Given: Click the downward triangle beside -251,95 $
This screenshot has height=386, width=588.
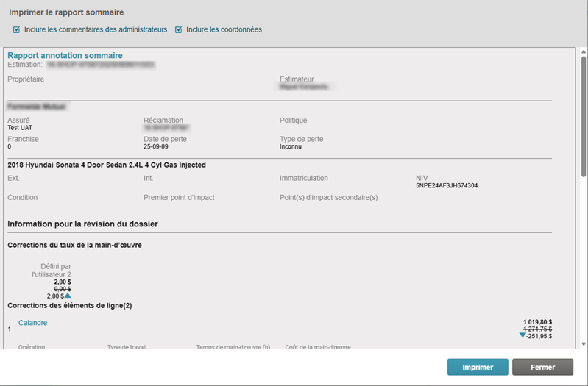Looking at the screenshot, I should pos(523,335).
